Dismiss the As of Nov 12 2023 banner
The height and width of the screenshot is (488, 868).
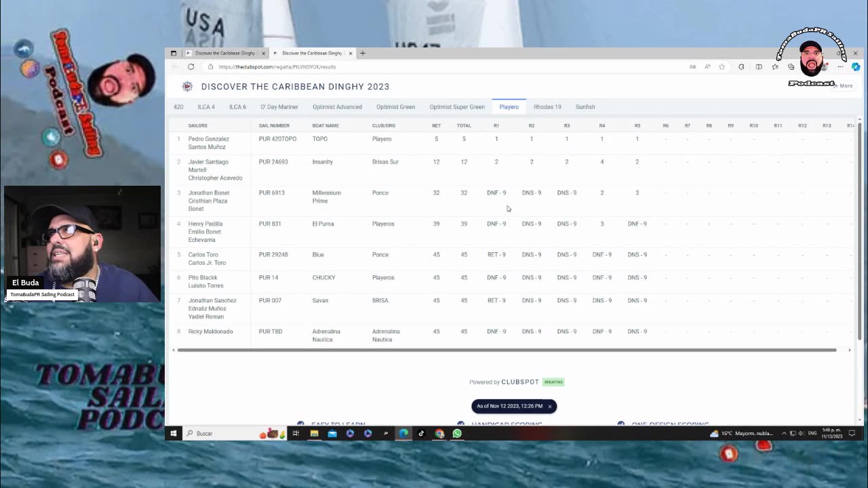(x=550, y=406)
